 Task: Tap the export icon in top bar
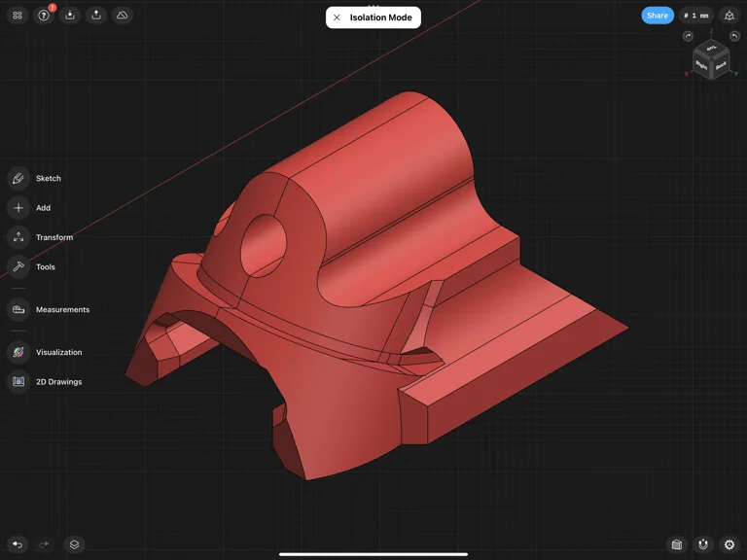pos(96,16)
